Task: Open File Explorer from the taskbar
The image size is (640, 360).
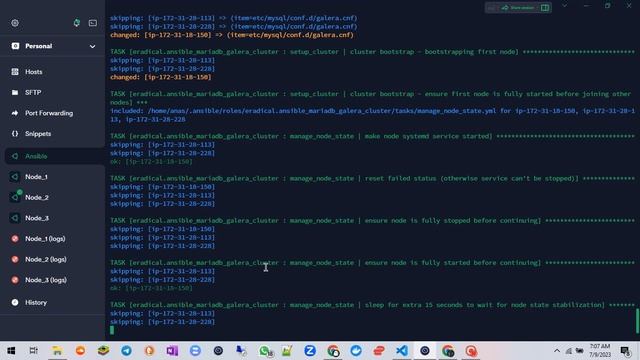Action: tap(57, 351)
